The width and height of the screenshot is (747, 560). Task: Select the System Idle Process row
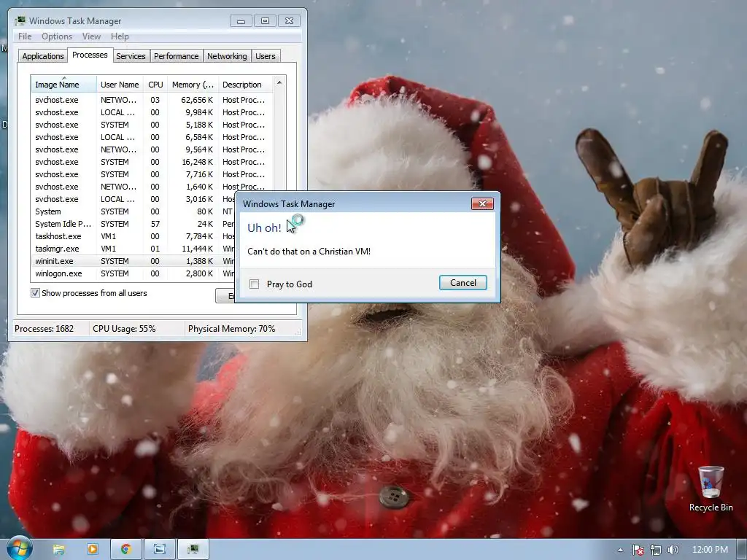point(133,224)
